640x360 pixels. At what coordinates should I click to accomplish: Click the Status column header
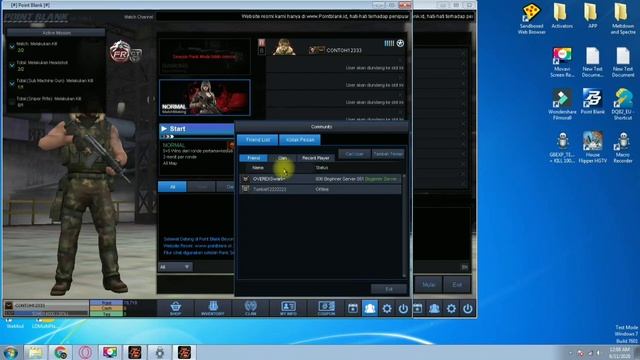coord(322,168)
